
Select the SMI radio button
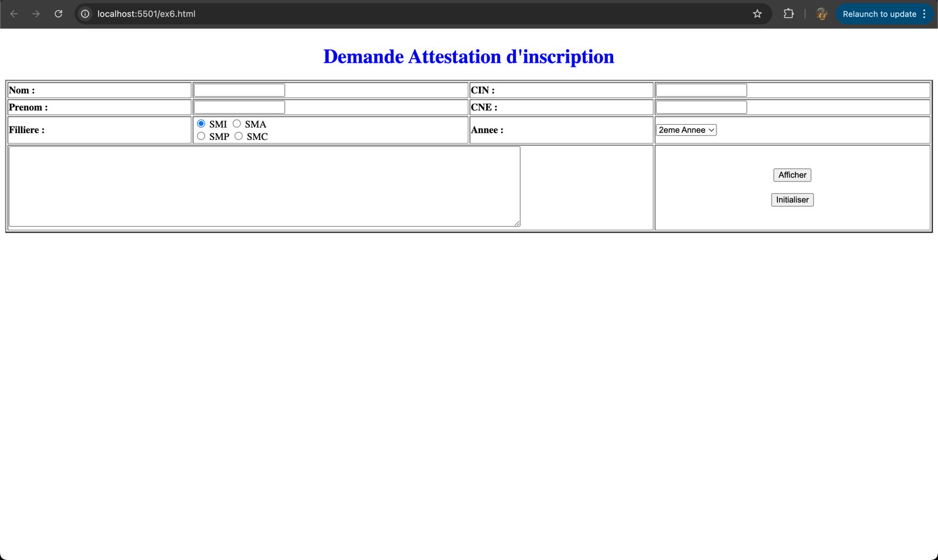[201, 124]
